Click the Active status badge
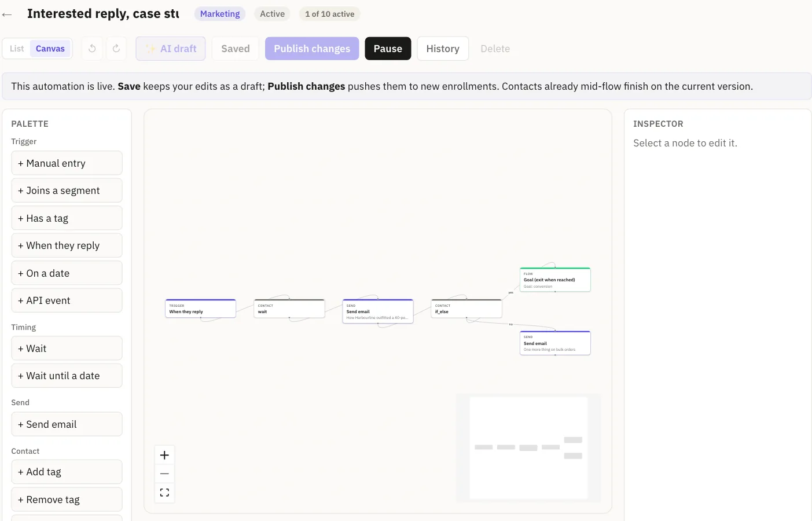This screenshot has width=812, height=521. coord(272,14)
